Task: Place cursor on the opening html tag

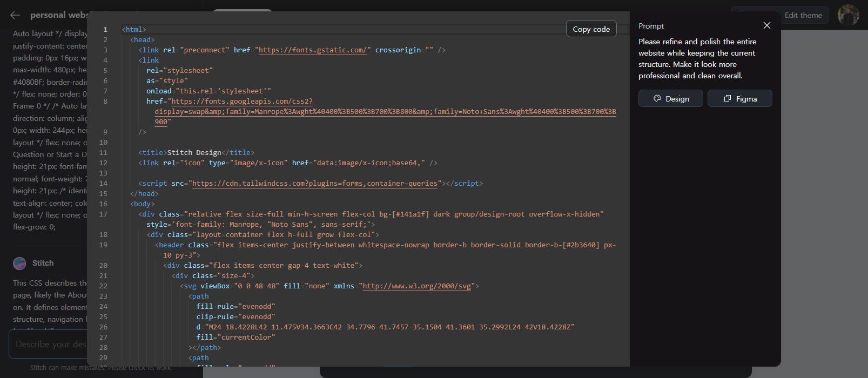Action: (x=134, y=30)
